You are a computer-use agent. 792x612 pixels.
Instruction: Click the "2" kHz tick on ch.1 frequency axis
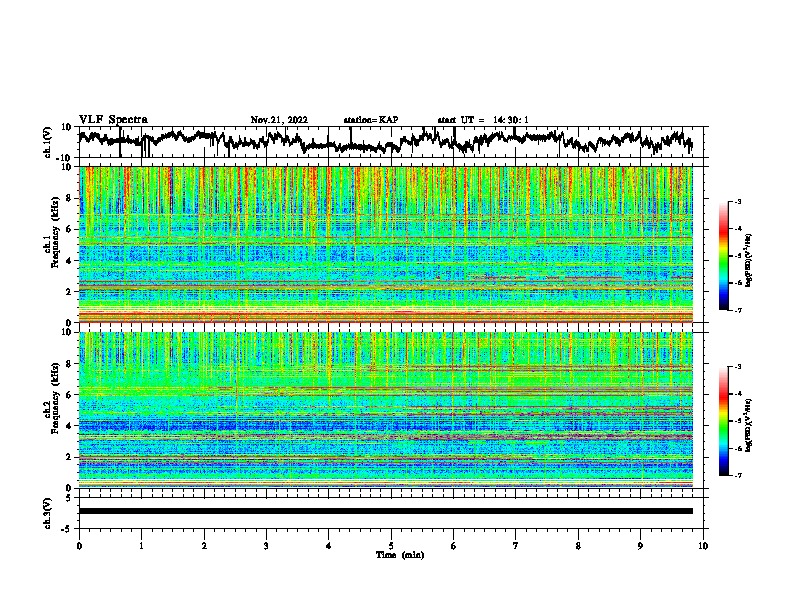71,291
